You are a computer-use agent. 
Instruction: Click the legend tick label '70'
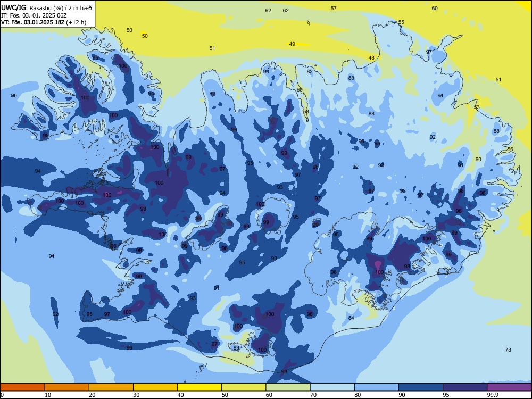pos(313,395)
